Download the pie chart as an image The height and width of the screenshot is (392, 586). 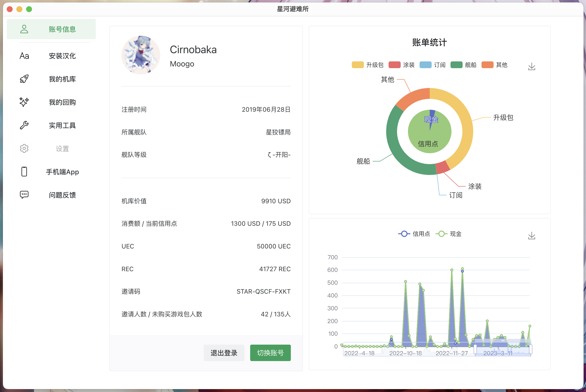point(532,66)
